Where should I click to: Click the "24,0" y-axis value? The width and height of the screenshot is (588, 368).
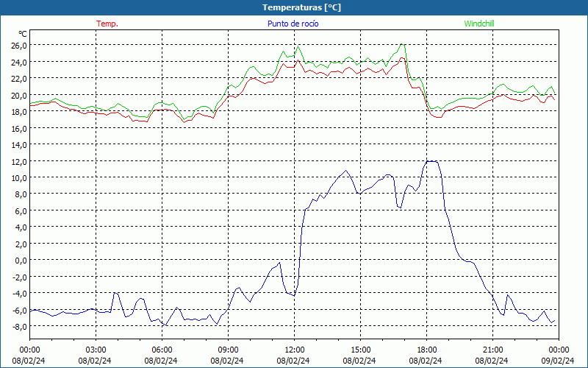tap(20, 62)
